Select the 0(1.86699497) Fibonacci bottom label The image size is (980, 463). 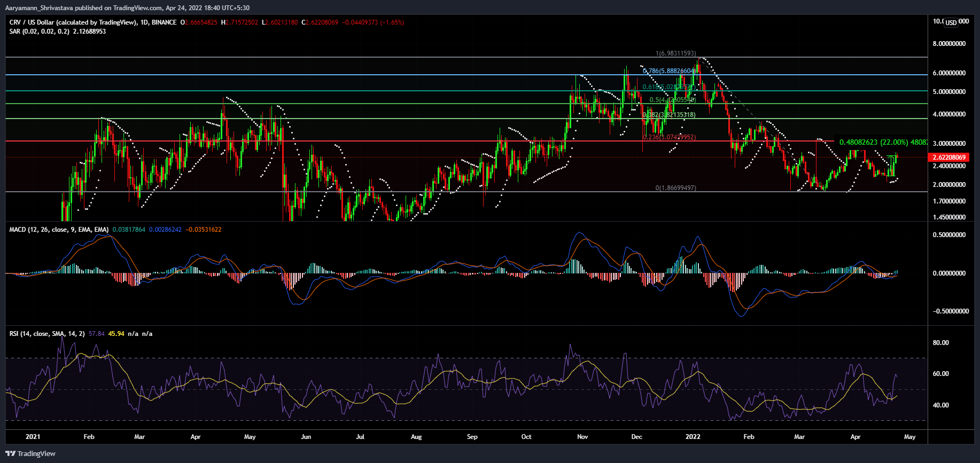pos(675,188)
